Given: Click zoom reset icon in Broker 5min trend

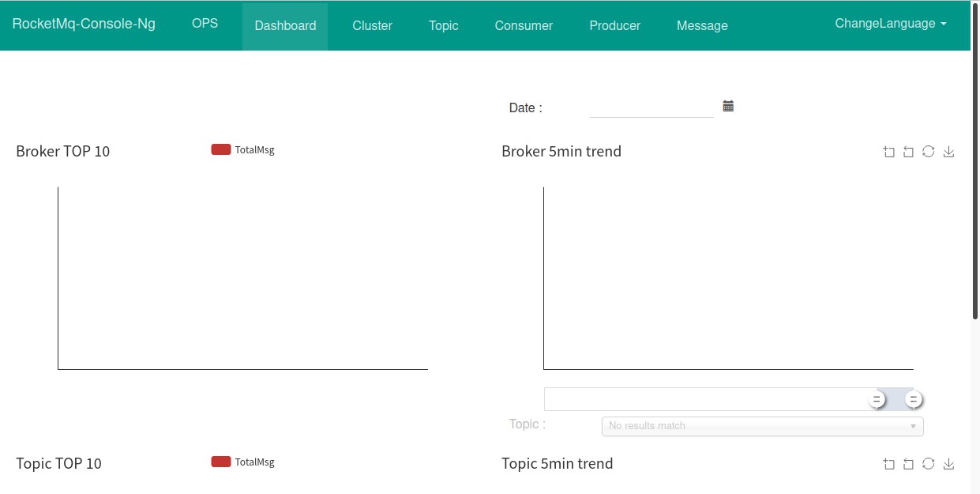Looking at the screenshot, I should (x=908, y=152).
